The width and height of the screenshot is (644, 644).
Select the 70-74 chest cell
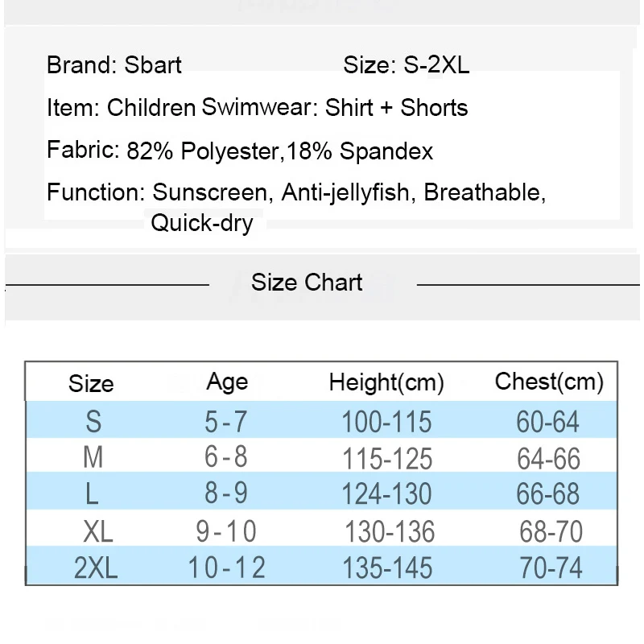pyautogui.click(x=551, y=568)
